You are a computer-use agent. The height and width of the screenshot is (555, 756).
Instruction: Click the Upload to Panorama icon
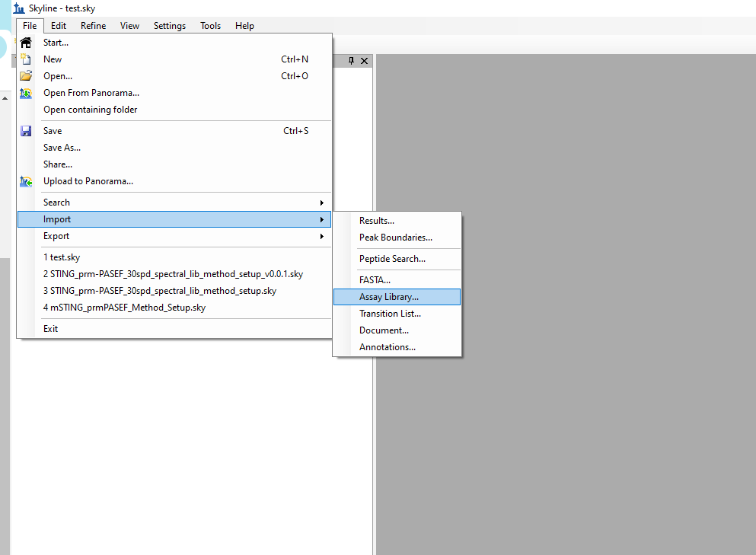click(26, 181)
